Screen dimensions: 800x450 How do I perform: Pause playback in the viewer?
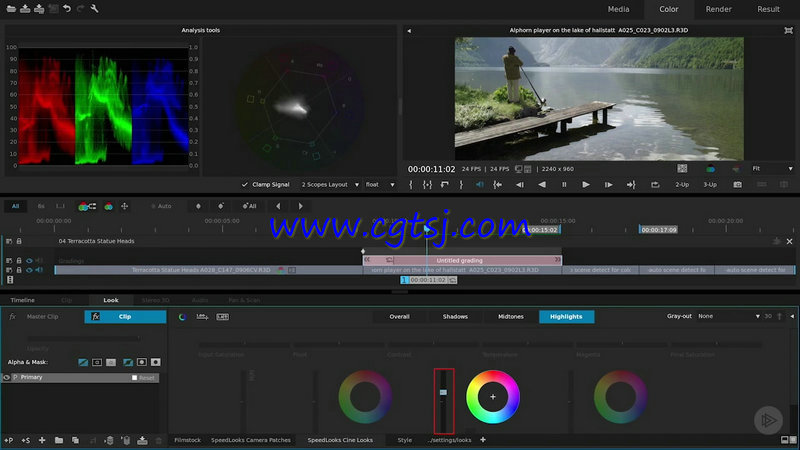564,185
